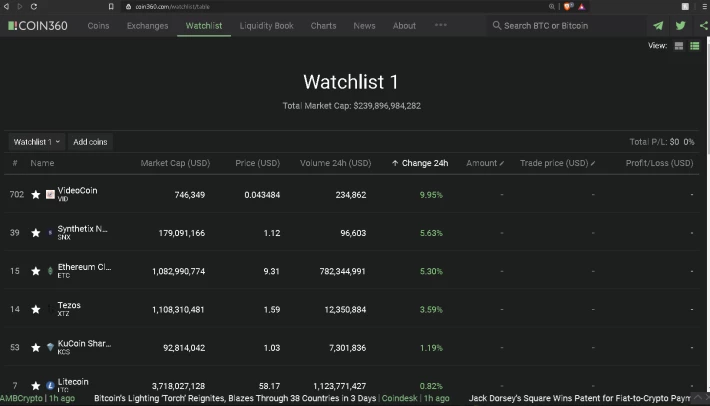Sort by Market Cap (USD) column
Viewport: 710px width, 406px height.
(175, 163)
